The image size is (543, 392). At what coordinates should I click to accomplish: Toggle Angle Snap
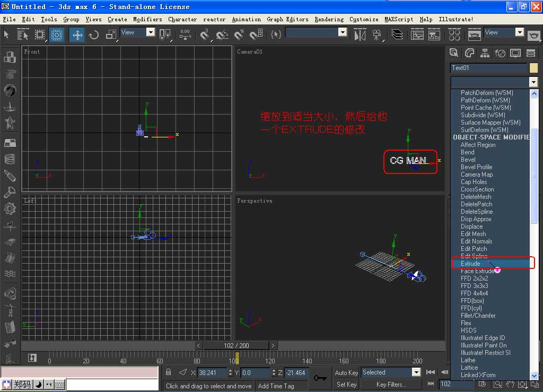point(222,34)
